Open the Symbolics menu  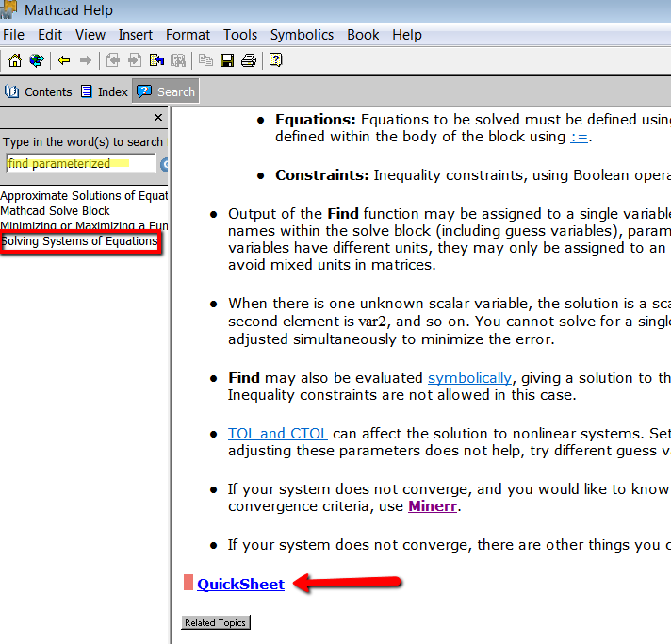pos(302,35)
